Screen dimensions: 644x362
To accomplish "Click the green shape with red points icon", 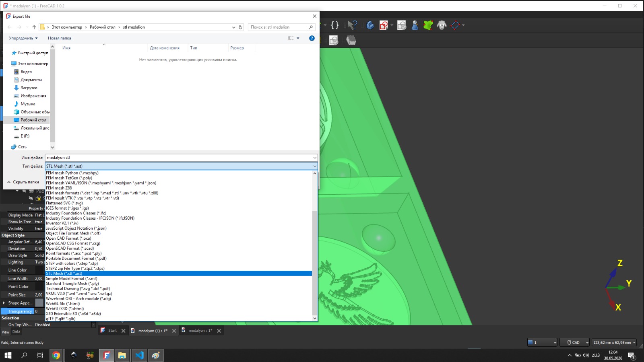I will pos(428,25).
